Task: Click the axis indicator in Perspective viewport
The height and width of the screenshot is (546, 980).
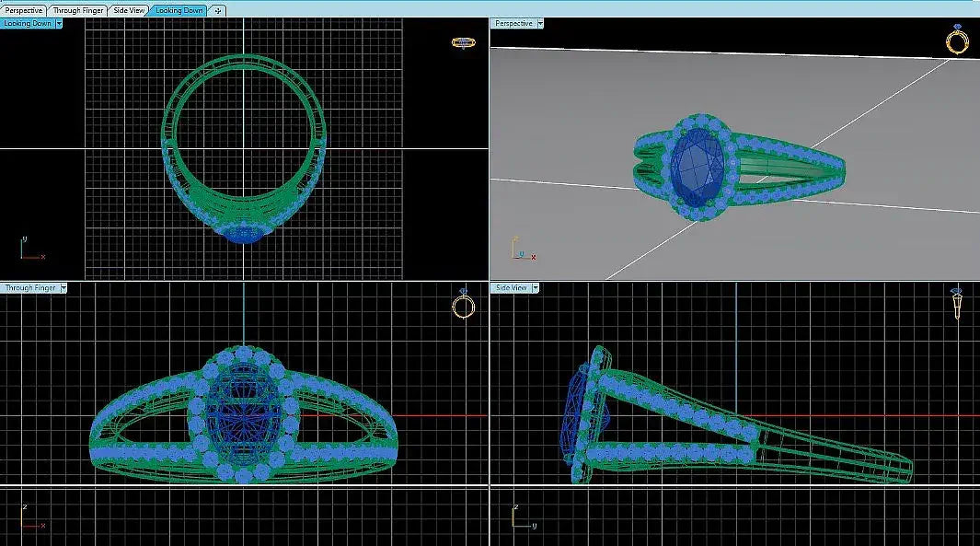Action: [x=521, y=250]
